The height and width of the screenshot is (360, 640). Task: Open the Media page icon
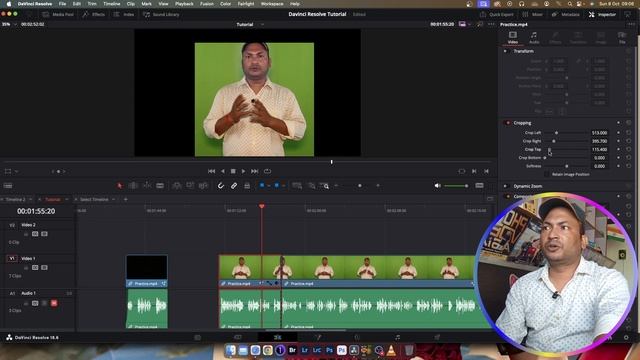(x=198, y=338)
